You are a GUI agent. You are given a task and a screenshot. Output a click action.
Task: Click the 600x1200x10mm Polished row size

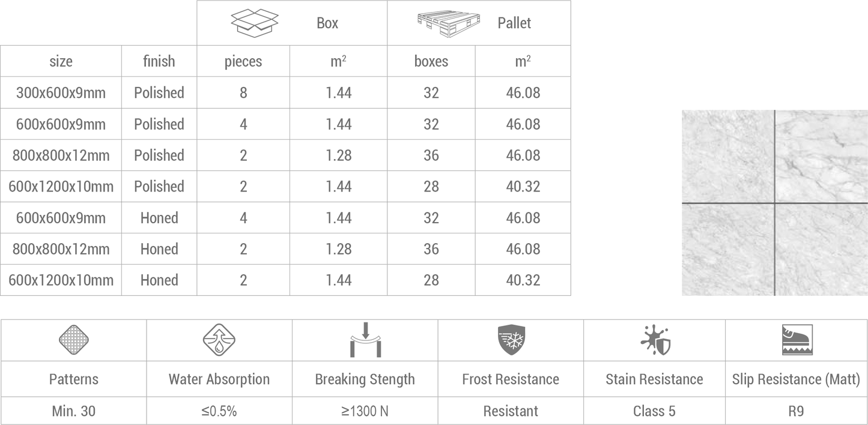point(61,186)
